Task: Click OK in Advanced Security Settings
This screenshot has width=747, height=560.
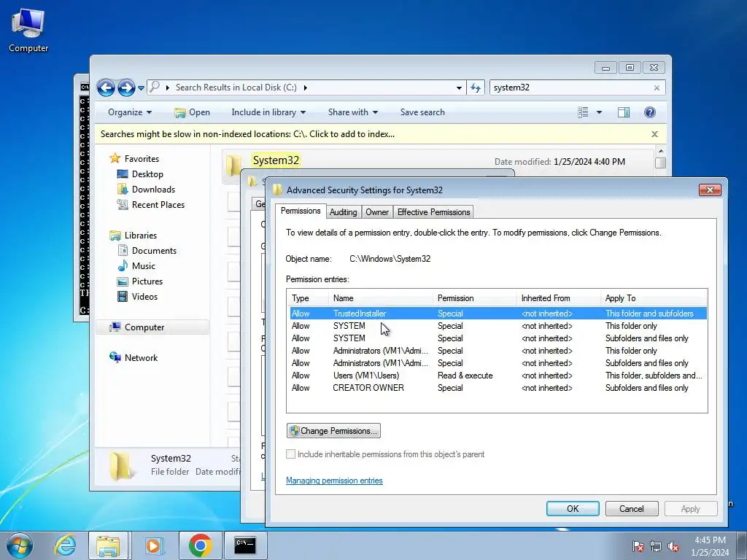Action: pos(573,508)
